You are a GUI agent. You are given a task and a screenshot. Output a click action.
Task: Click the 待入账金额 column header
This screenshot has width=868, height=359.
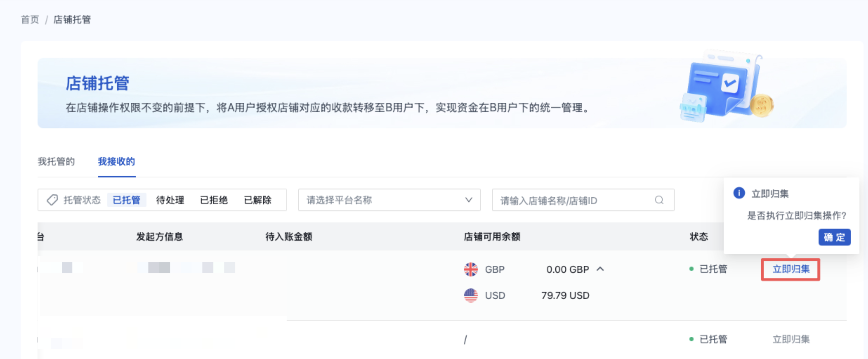pos(289,237)
